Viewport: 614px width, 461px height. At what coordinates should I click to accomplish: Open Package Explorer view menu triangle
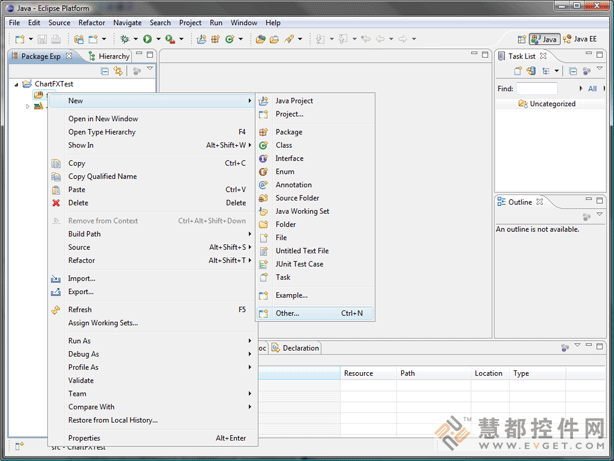(x=150, y=69)
